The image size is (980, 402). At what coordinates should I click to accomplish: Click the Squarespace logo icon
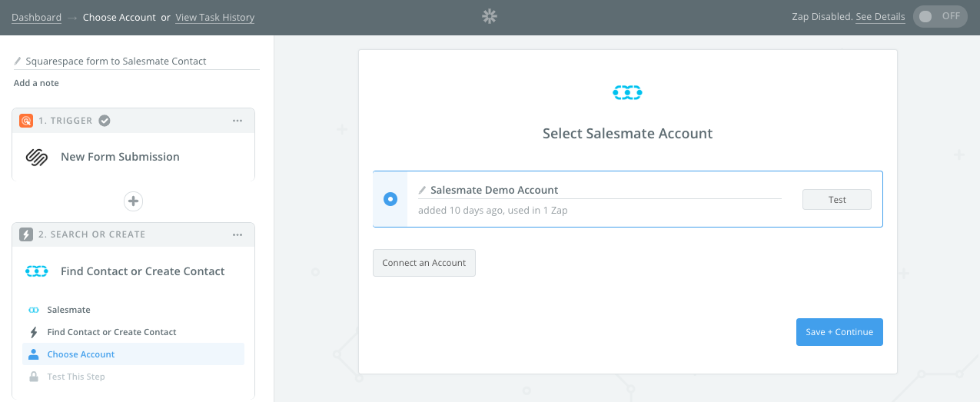tap(37, 157)
